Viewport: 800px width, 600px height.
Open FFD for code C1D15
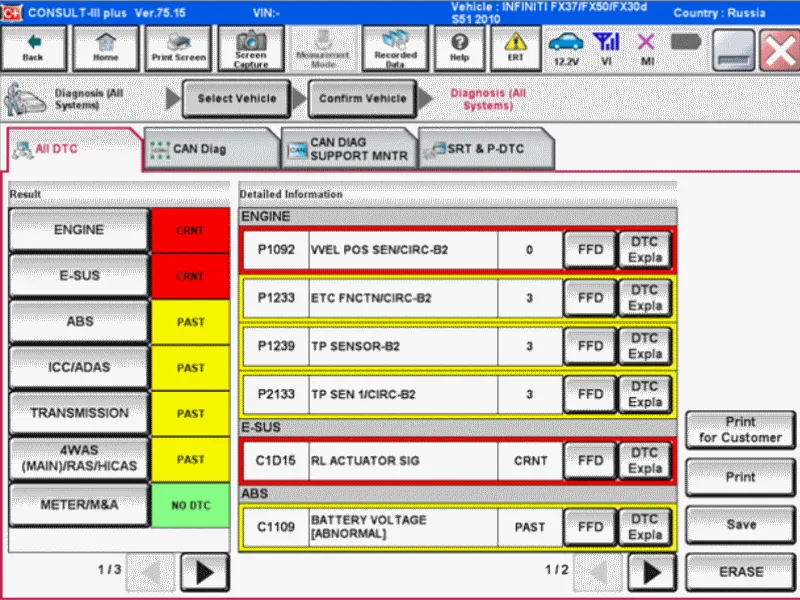point(590,461)
